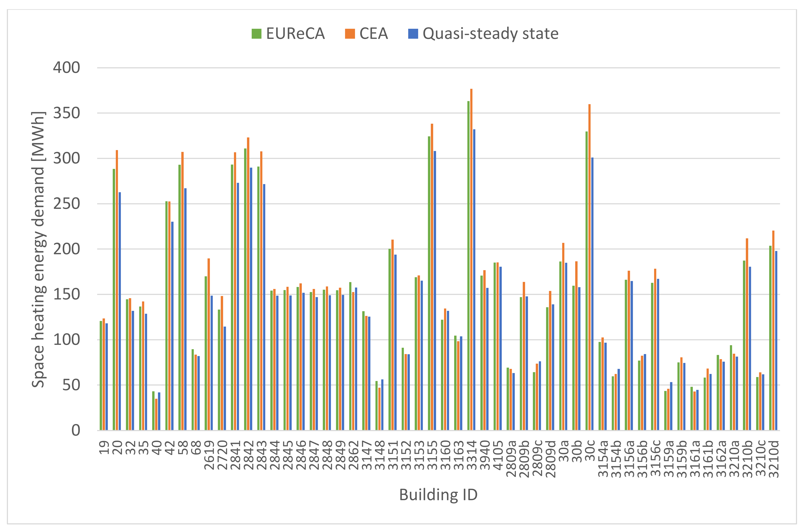Click the blue bar for building 3210d
805x532 pixels.
click(x=776, y=339)
